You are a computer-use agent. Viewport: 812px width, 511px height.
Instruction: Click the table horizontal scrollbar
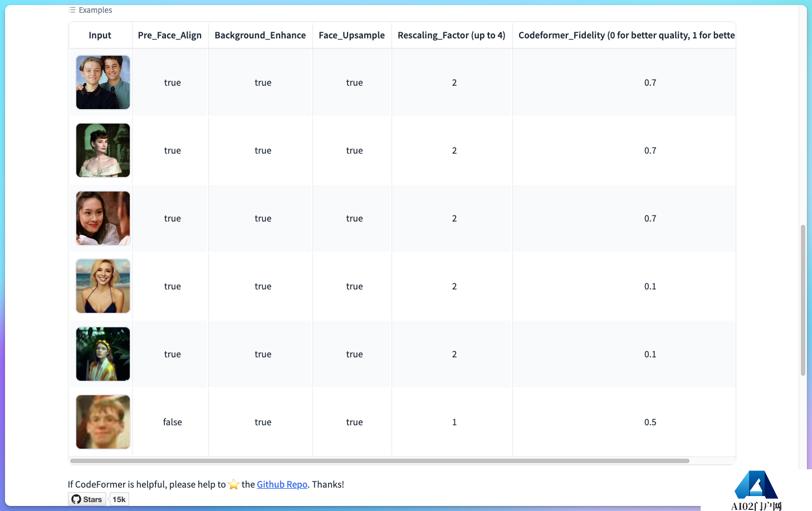(x=380, y=461)
